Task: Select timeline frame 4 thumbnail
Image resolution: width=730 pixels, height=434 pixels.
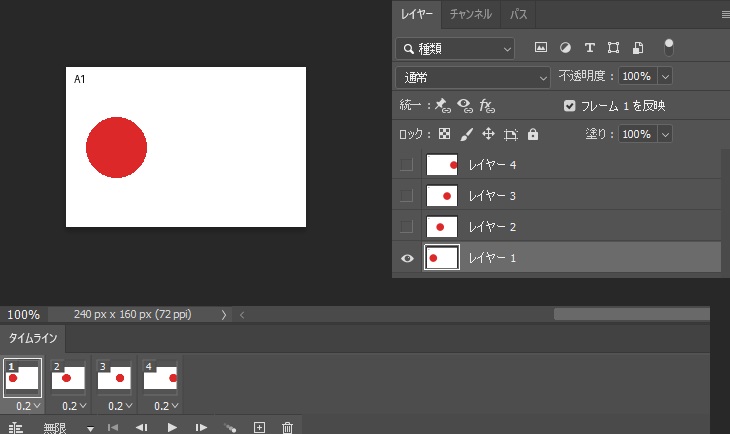Action: click(160, 378)
